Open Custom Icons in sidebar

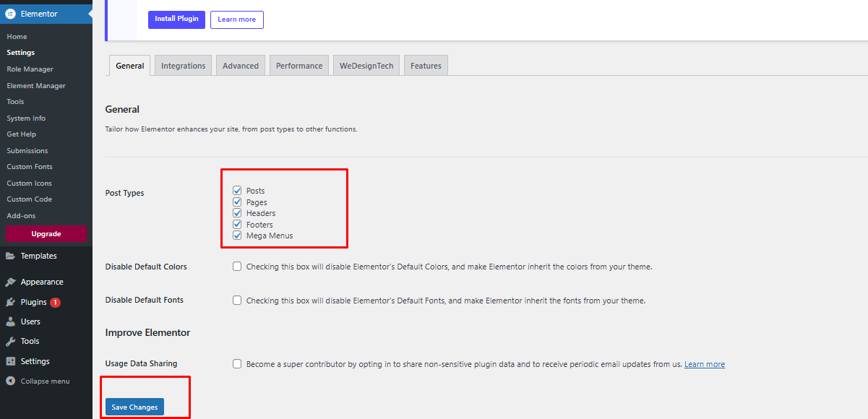tap(30, 183)
